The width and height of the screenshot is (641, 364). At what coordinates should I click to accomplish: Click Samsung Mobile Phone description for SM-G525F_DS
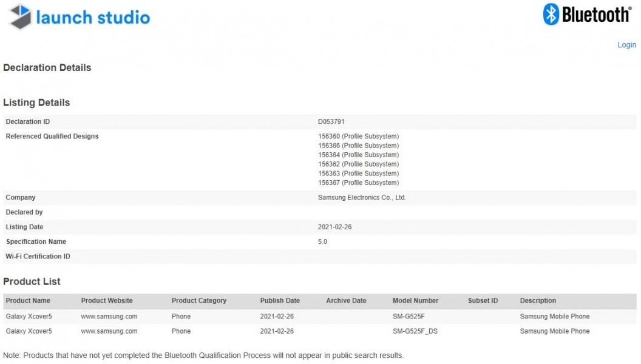(x=555, y=331)
